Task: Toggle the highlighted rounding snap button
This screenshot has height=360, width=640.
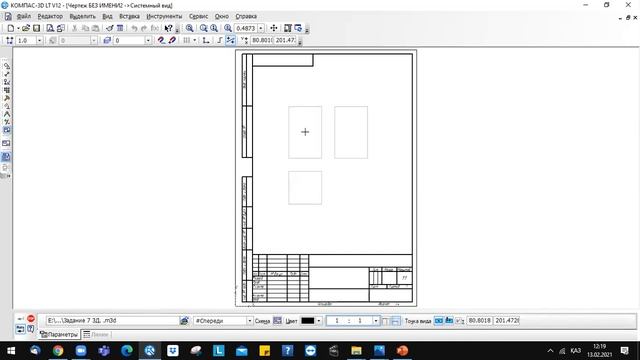Action: [231, 40]
